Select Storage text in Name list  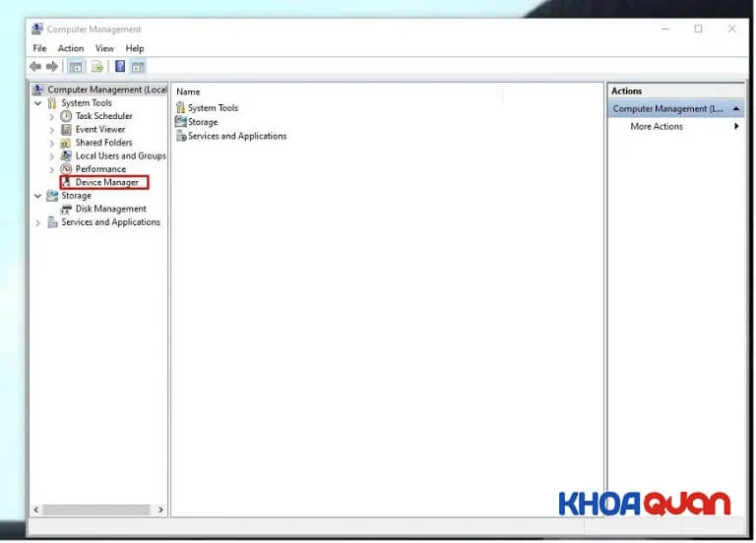203,122
